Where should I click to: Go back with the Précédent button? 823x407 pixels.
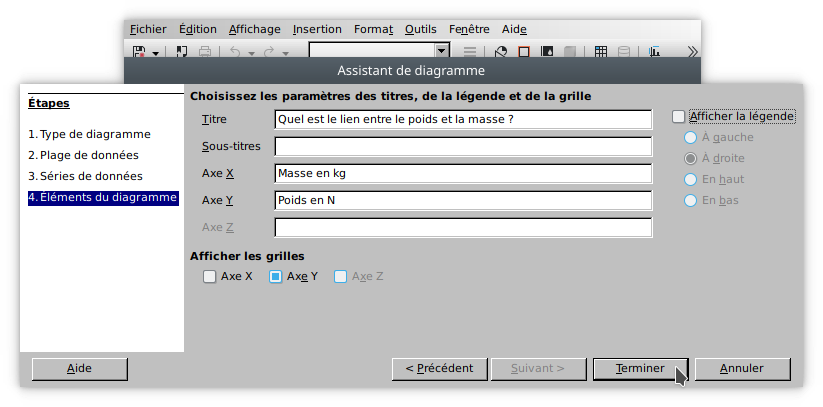click(439, 368)
